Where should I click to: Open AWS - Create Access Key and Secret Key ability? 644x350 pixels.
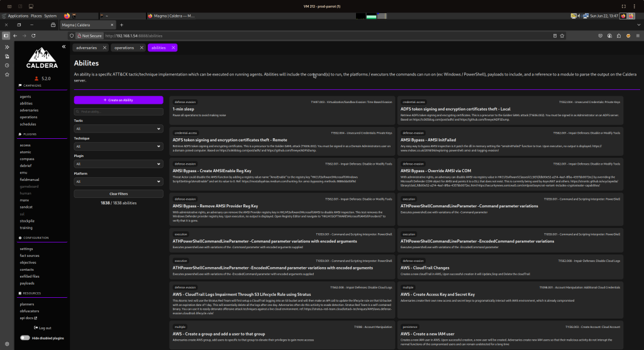pos(510,300)
